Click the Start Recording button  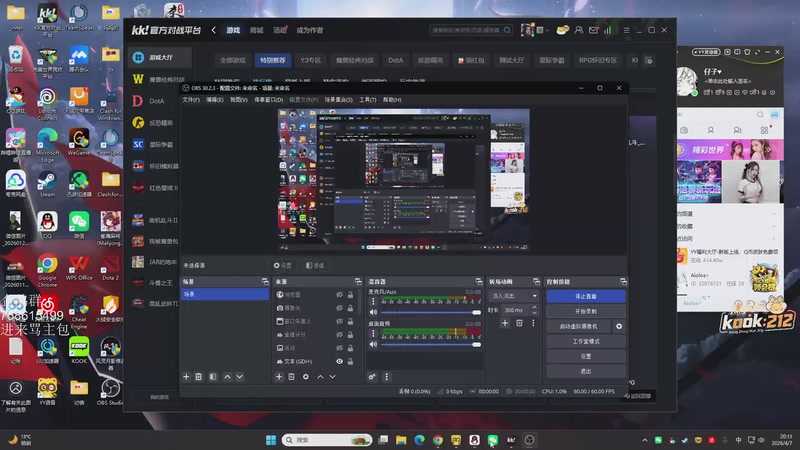tap(586, 311)
